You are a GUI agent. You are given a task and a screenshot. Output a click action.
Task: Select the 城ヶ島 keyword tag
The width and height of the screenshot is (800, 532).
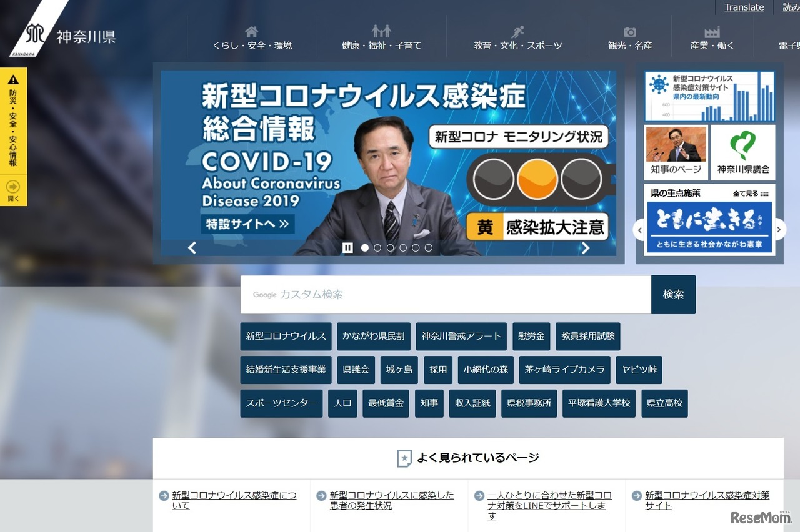click(399, 370)
